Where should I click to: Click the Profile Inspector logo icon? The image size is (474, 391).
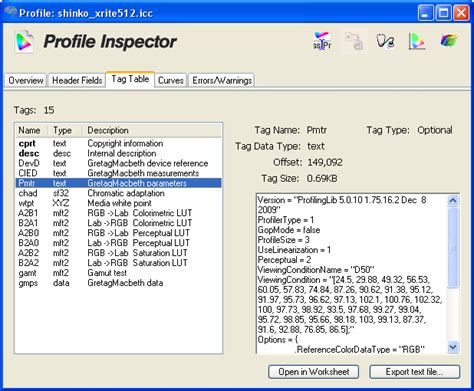[25, 42]
